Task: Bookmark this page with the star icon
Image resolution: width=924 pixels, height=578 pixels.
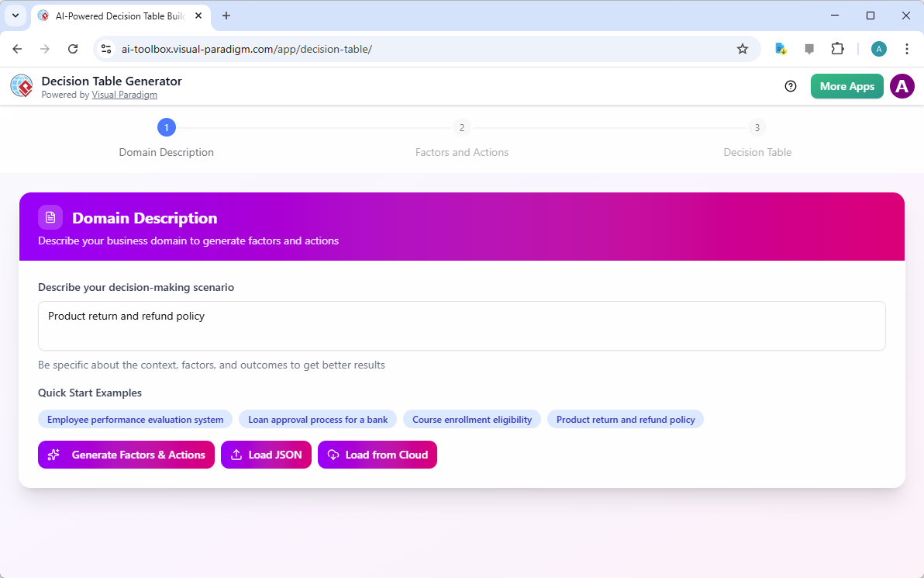Action: pos(743,48)
